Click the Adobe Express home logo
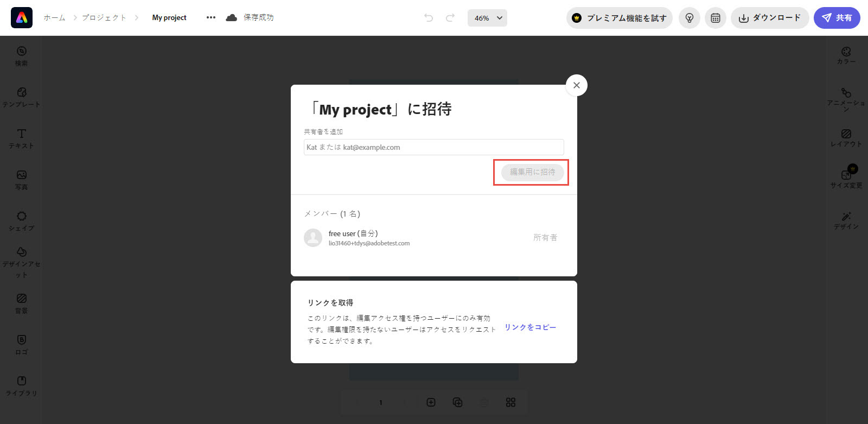This screenshot has width=868, height=424. [22, 18]
